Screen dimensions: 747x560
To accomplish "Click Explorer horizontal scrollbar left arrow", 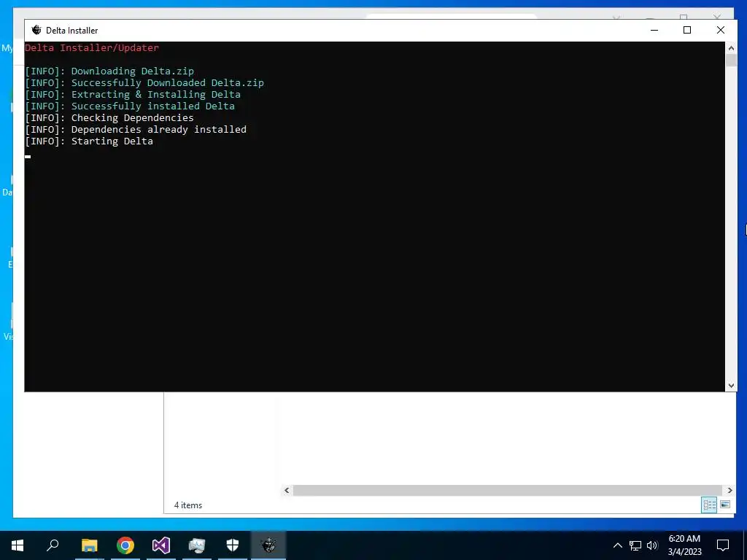I will tap(287, 490).
